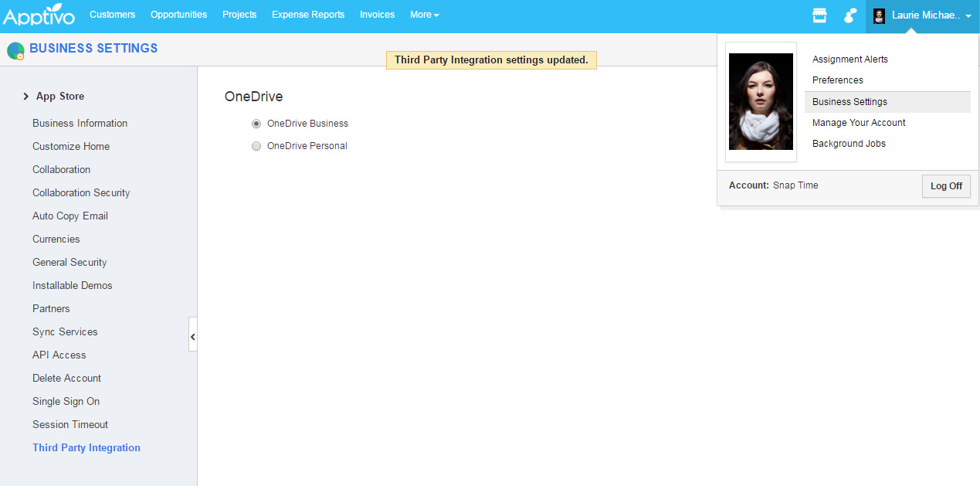Expand the App Store chevron

pyautogui.click(x=25, y=97)
